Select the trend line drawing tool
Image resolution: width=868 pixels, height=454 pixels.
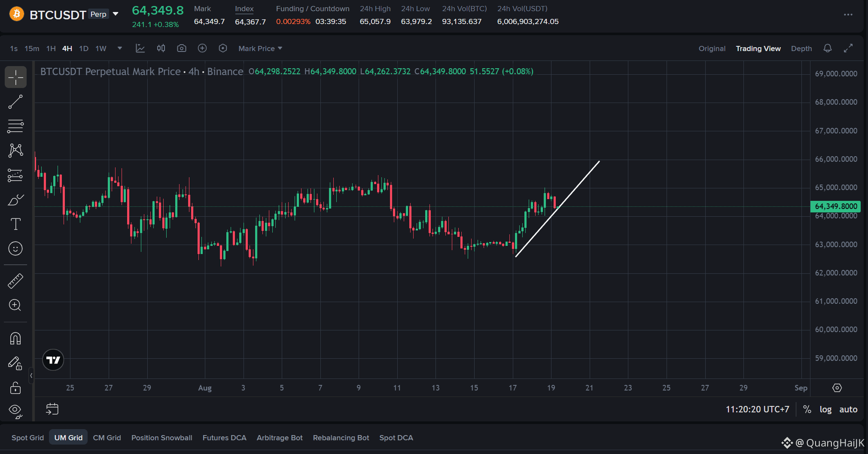point(15,102)
